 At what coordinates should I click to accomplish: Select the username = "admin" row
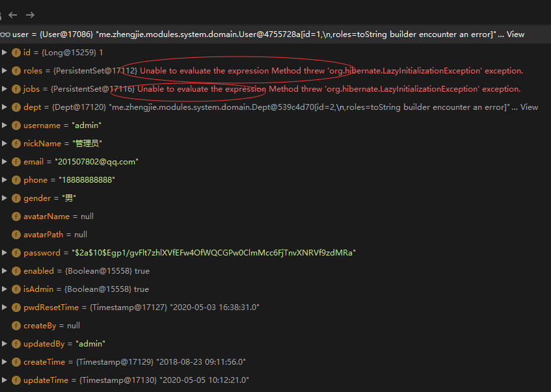(276, 125)
